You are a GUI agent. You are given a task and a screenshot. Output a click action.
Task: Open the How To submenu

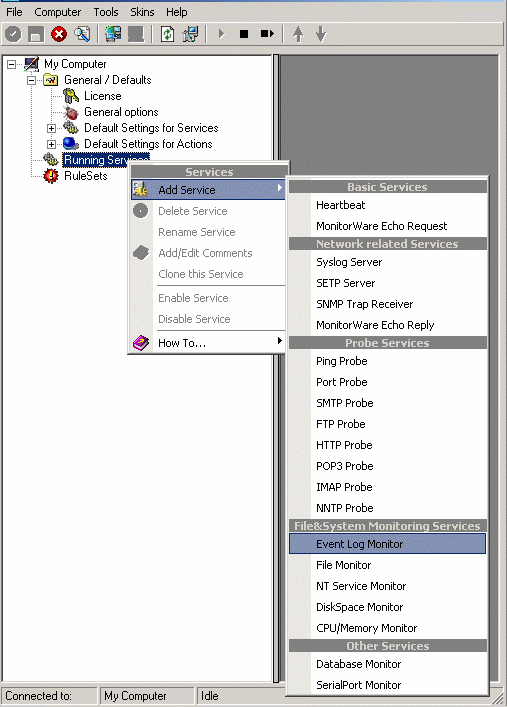click(x=208, y=343)
